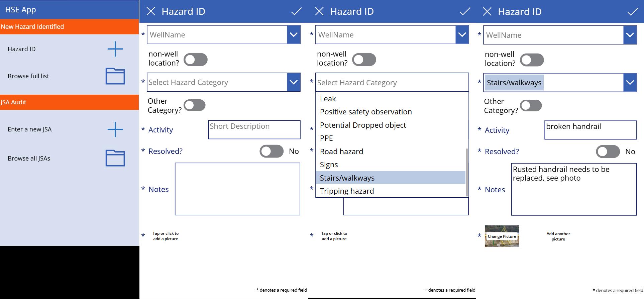Enable Other Category toggle below Stairs/walkways selection
The height and width of the screenshot is (299, 644).
[531, 106]
